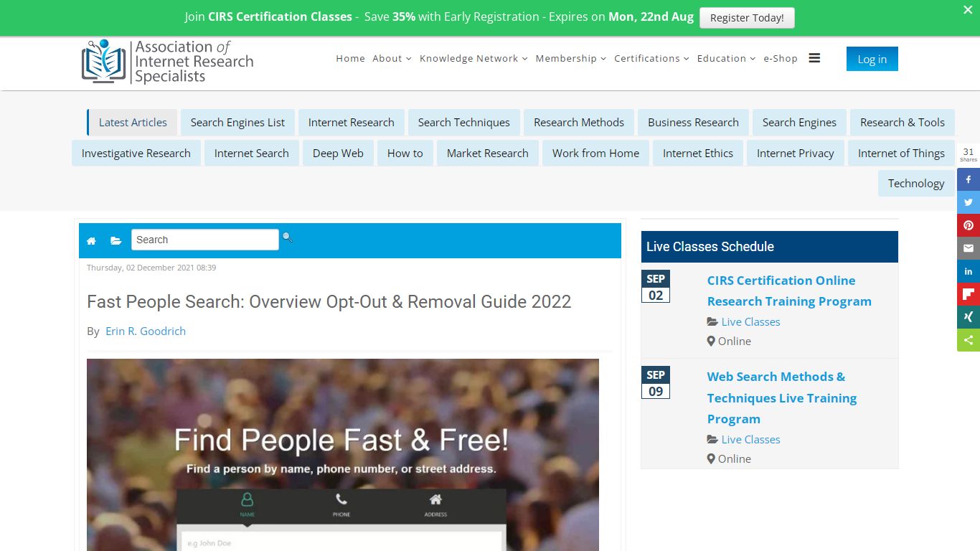
Task: Open the hamburger menu icon
Action: click(814, 58)
